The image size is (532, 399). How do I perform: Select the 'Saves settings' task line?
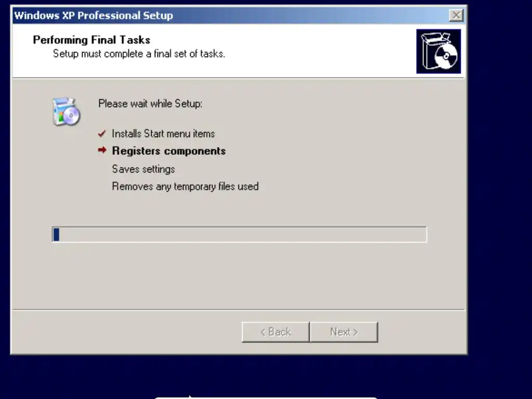[143, 169]
